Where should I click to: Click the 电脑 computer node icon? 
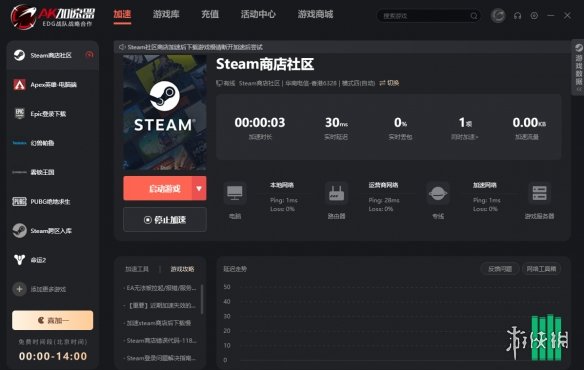coord(235,193)
